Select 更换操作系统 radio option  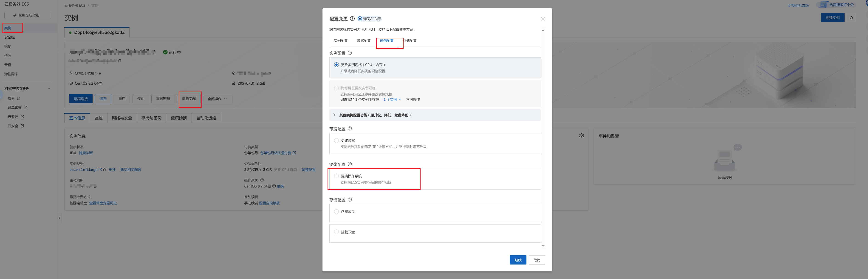click(336, 176)
